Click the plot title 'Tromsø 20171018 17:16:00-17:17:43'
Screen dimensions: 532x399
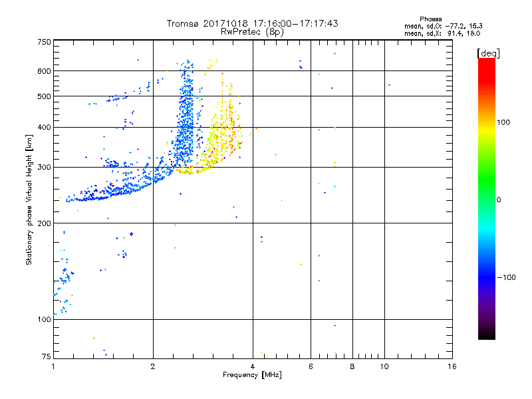(x=252, y=23)
